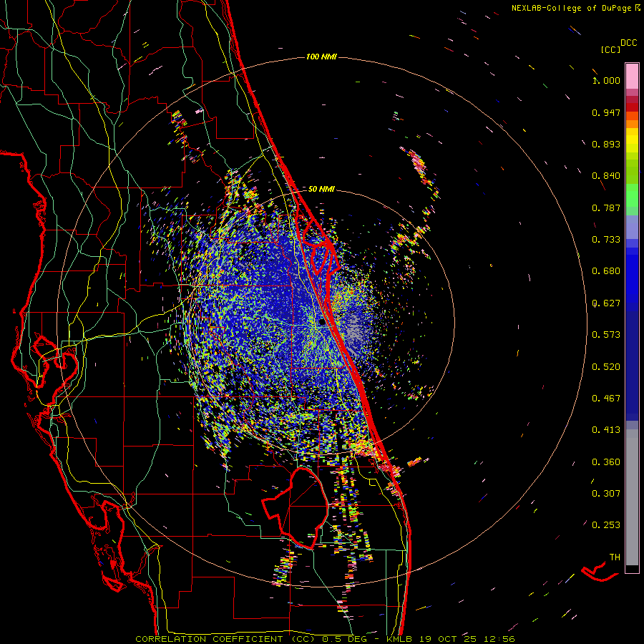Select the 1.000 value on the color scale
Image resolution: width=644 pixels, height=644 pixels.
tap(606, 80)
